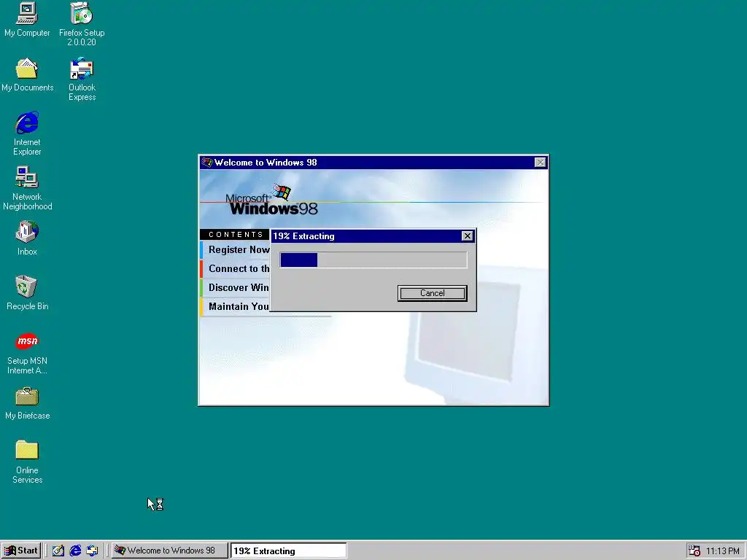Viewport: 747px width, 560px height.
Task: Close the Welcome to Windows 98 window
Action: 540,163
